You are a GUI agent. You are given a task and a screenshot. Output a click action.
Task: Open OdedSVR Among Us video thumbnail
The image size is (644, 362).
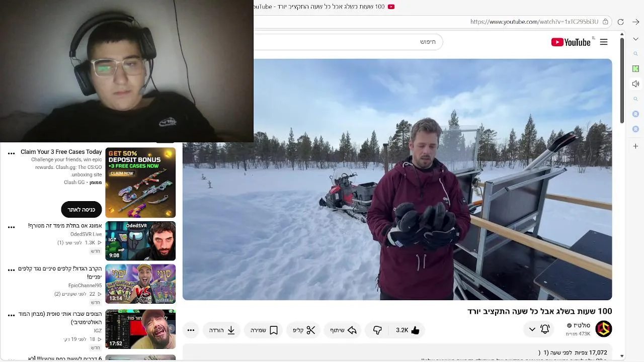140,241
